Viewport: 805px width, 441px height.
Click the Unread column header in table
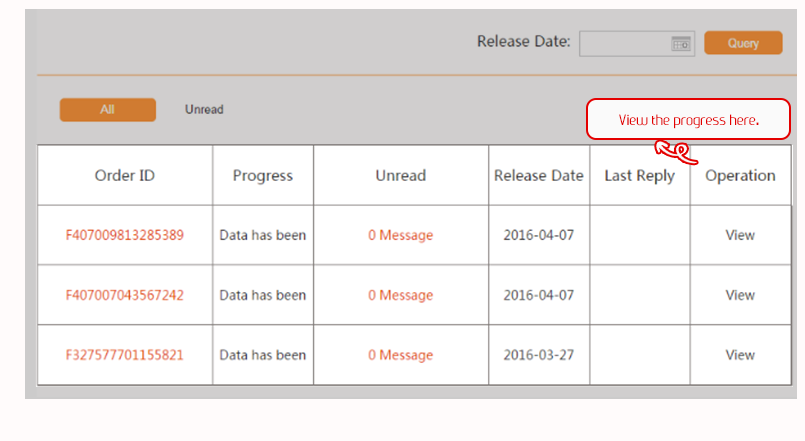[x=400, y=176]
